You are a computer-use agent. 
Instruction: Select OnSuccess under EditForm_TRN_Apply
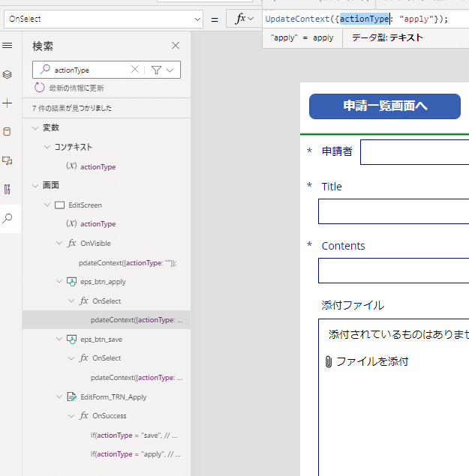[110, 416]
